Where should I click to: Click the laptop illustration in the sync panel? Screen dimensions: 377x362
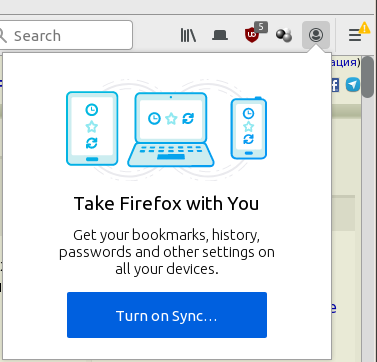(171, 129)
